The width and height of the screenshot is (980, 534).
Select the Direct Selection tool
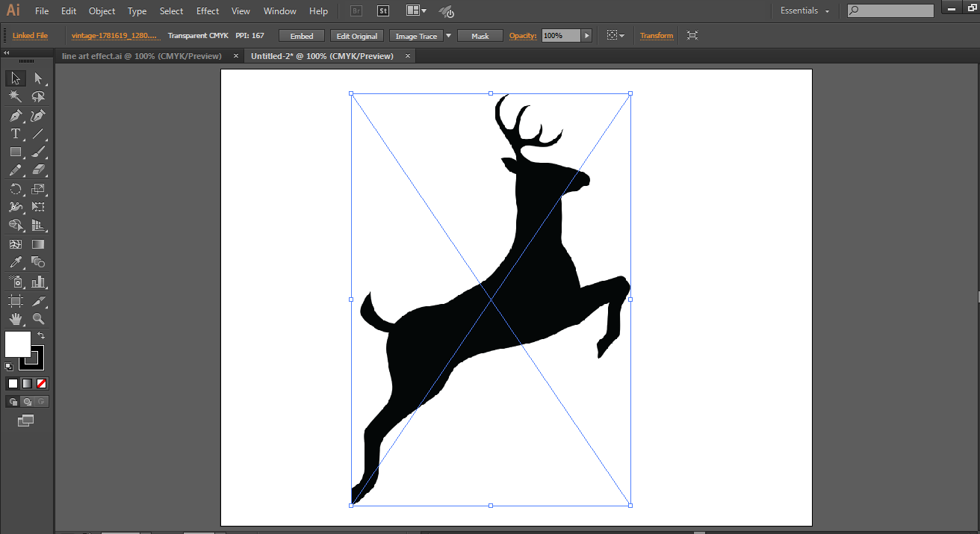point(38,78)
